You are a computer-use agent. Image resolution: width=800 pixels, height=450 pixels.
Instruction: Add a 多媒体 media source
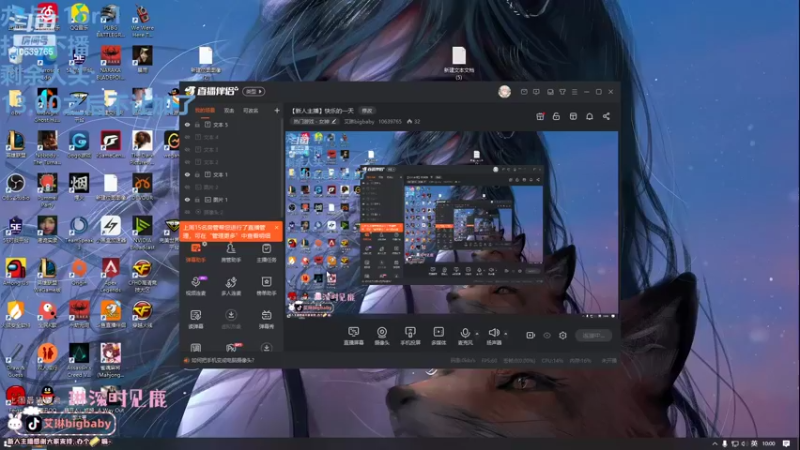438,336
